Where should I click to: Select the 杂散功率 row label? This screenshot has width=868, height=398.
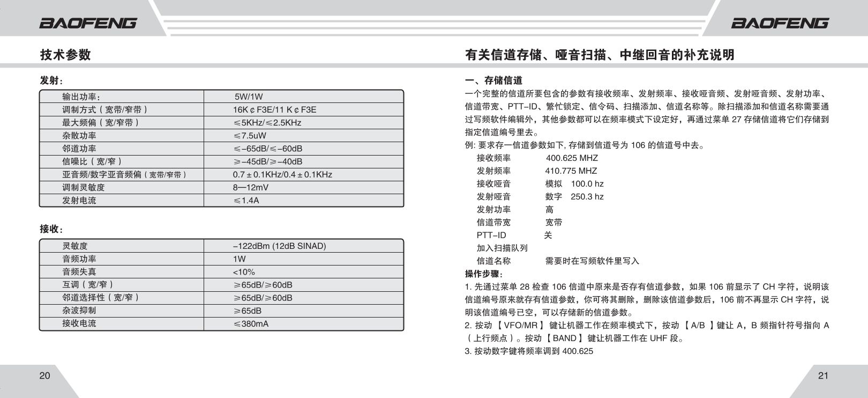pos(79,136)
